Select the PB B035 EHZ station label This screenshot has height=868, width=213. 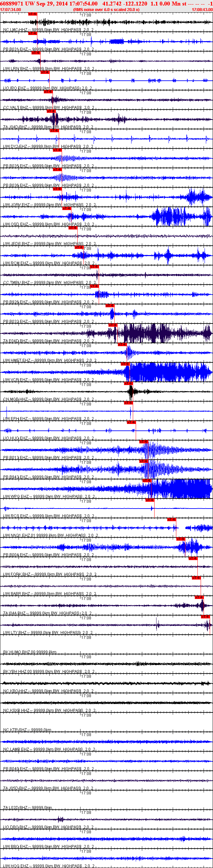pyautogui.click(x=48, y=166)
